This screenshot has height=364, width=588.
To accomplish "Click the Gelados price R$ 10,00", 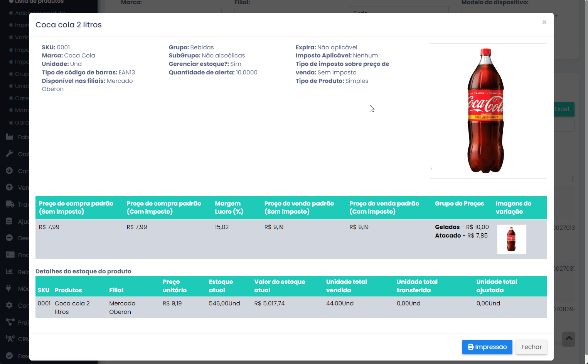I will [x=477, y=227].
